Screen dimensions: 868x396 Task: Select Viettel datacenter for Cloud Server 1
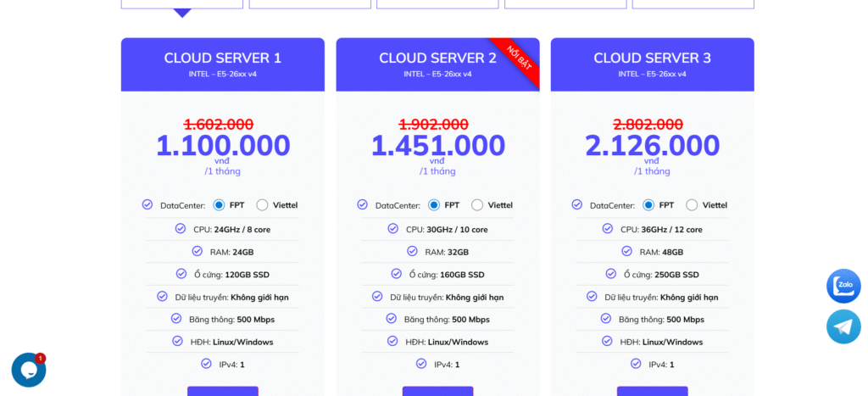click(263, 205)
